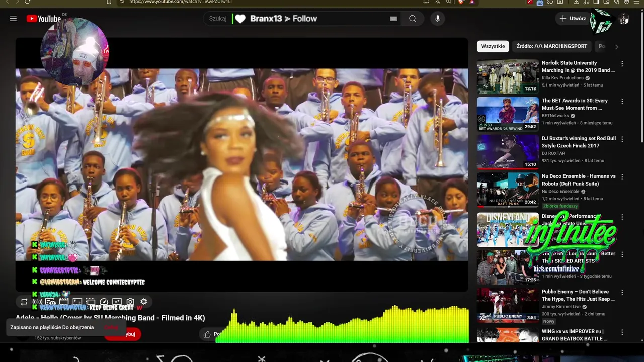This screenshot has height=362, width=644.
Task: Open BETNetworks channel link
Action: click(x=555, y=116)
